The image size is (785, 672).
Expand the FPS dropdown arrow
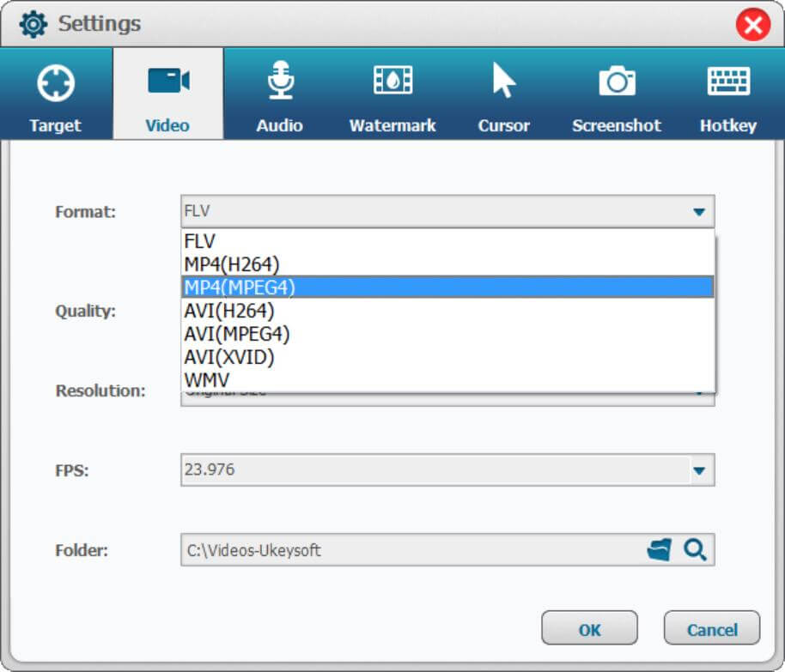click(x=699, y=470)
